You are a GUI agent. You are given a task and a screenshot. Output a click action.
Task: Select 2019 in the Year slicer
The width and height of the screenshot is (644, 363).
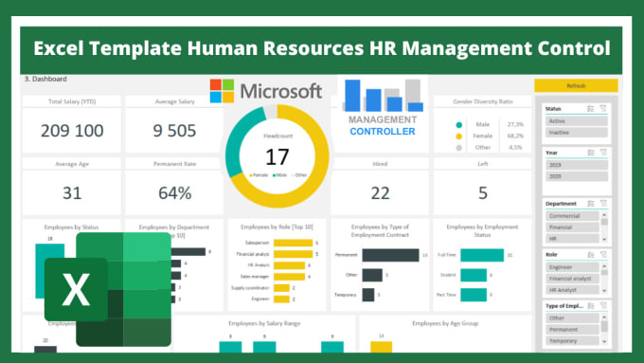point(576,165)
